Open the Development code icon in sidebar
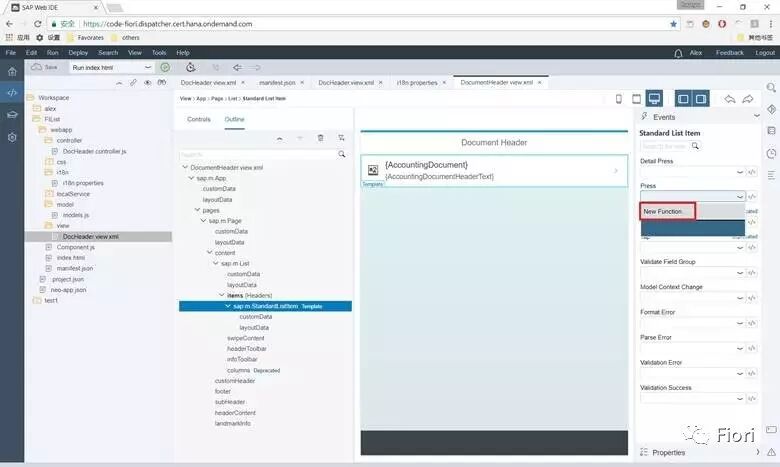This screenshot has height=467, width=780. coord(12,93)
